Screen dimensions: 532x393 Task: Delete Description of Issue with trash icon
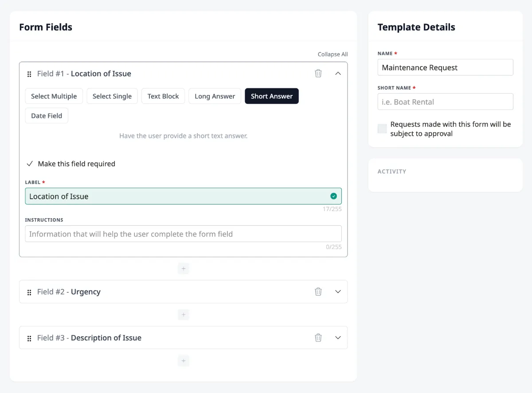(x=318, y=337)
